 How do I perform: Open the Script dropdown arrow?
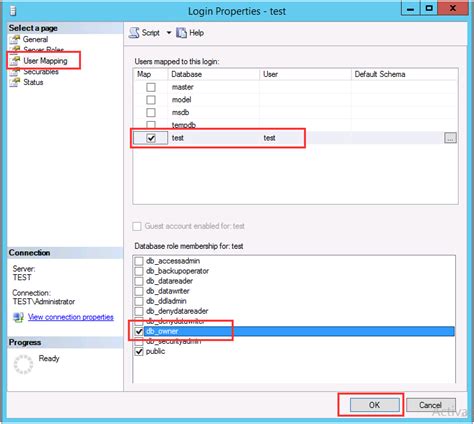(169, 33)
